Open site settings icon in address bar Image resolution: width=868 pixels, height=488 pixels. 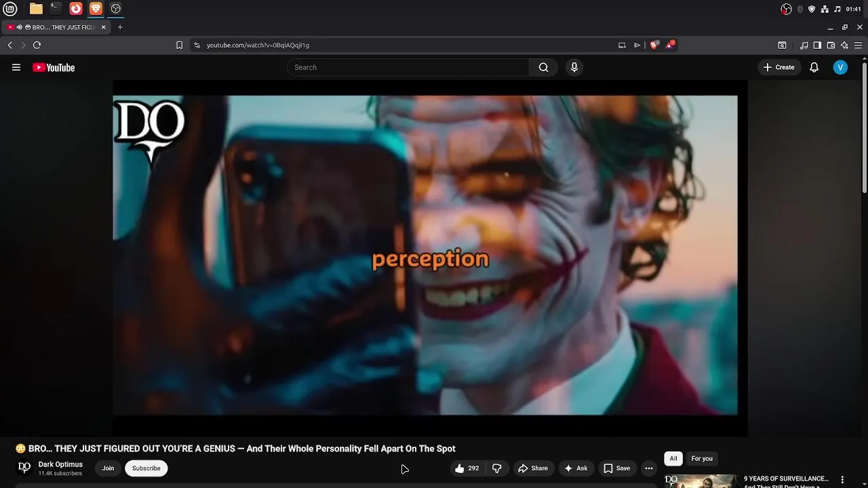(x=197, y=45)
